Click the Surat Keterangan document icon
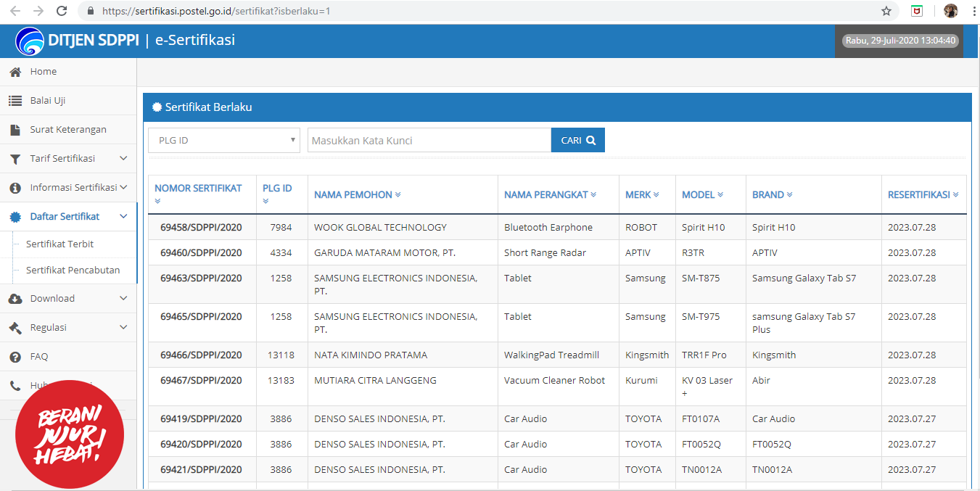This screenshot has width=980, height=491. (x=15, y=130)
